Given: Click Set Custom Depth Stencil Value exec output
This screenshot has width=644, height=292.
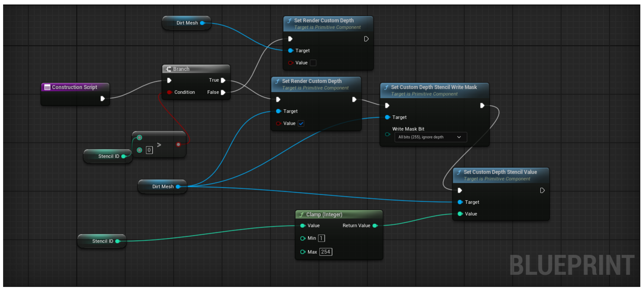Looking at the screenshot, I should coord(542,191).
